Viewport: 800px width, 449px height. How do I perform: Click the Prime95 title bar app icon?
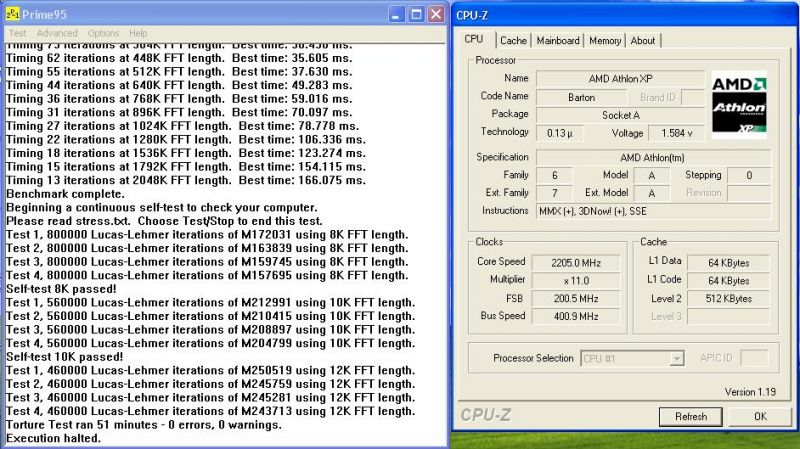tap(12, 14)
